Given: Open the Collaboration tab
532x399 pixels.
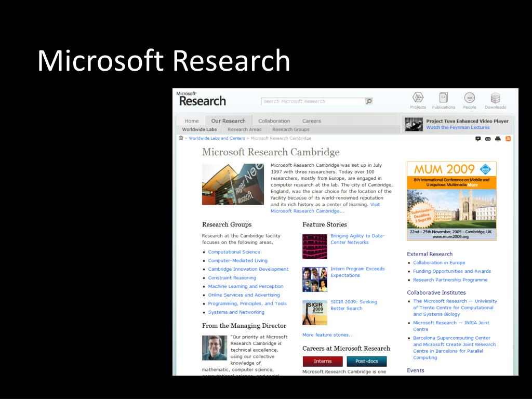Looking at the screenshot, I should pos(274,121).
